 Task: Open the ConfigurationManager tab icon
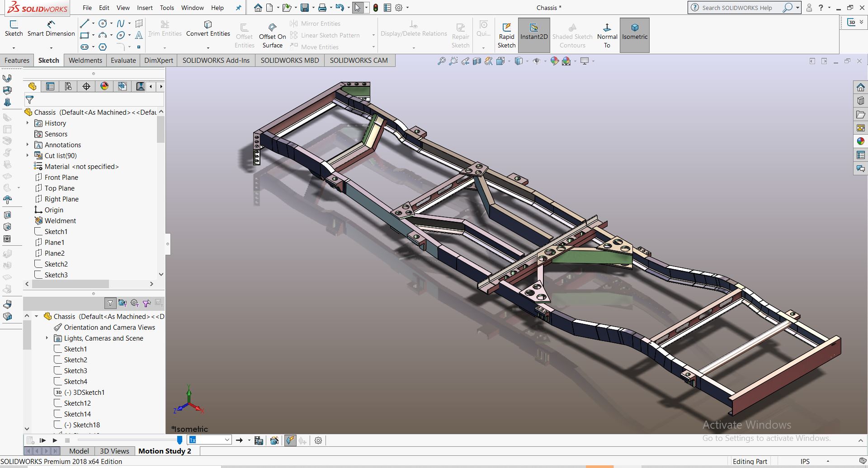68,86
